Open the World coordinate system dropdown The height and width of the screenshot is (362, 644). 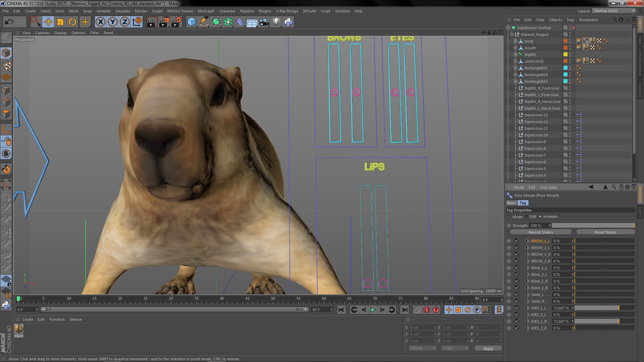point(422,348)
